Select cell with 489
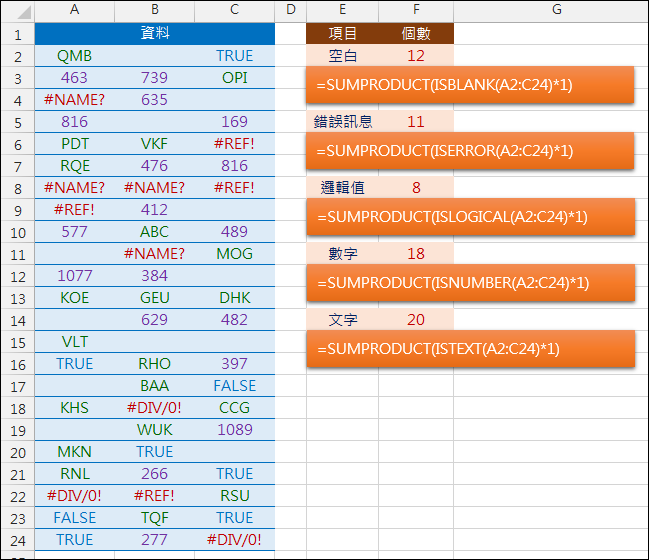This screenshot has height=560, width=649. pyautogui.click(x=235, y=232)
